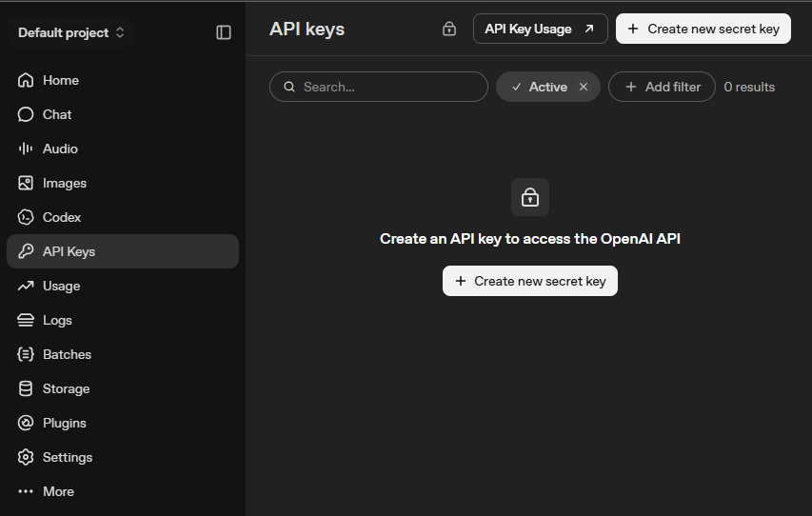Navigate to the Images label
The image size is (812, 516).
point(65,183)
